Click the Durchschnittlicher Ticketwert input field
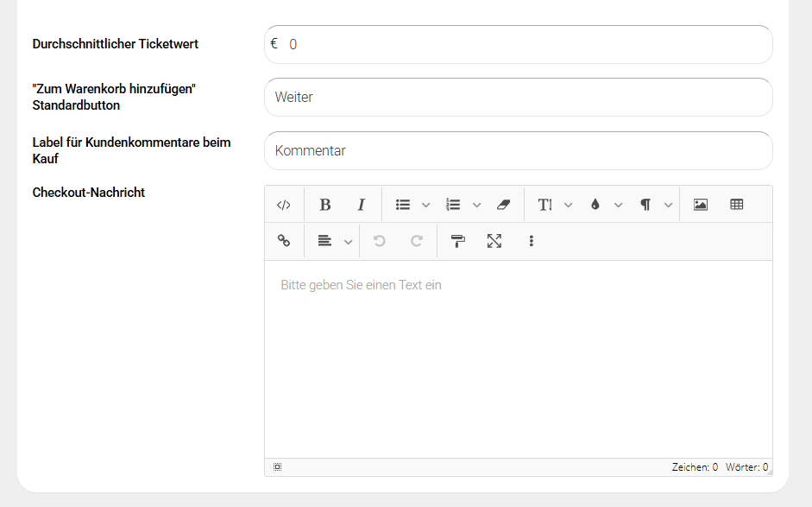Viewport: 812px width, 507px height. click(x=526, y=44)
